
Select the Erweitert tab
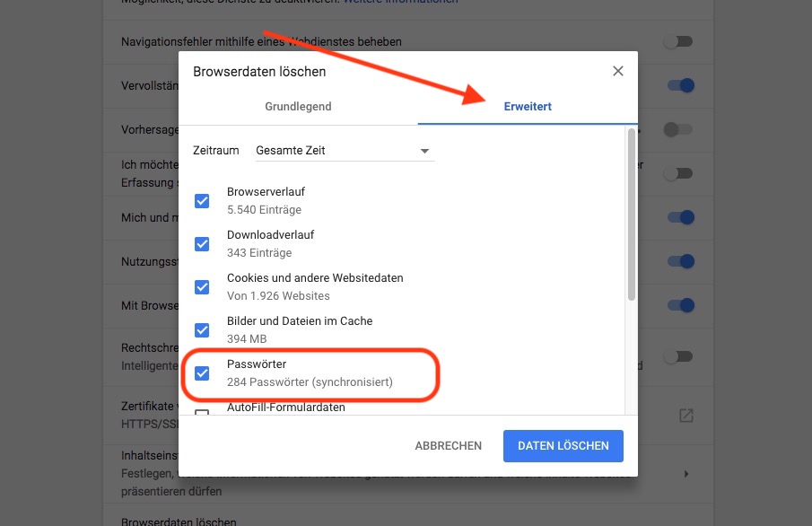(x=527, y=107)
